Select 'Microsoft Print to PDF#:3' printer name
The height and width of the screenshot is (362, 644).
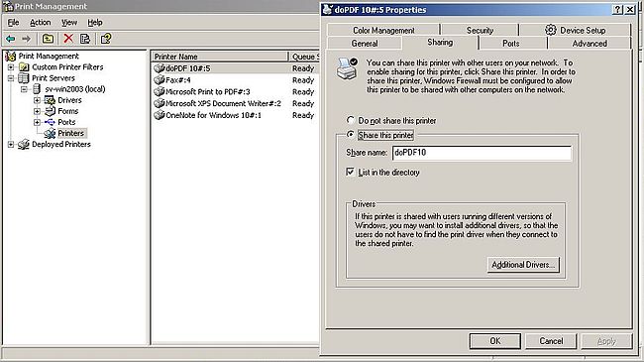coord(208,91)
